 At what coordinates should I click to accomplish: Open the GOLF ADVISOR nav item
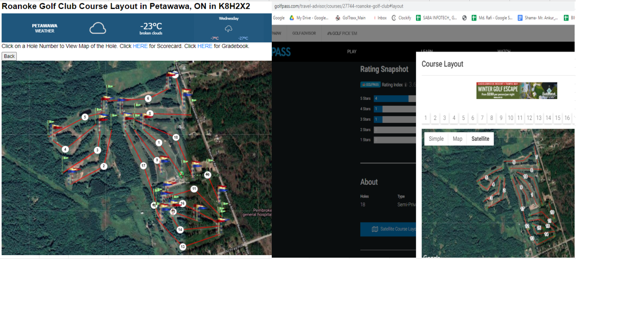click(304, 33)
